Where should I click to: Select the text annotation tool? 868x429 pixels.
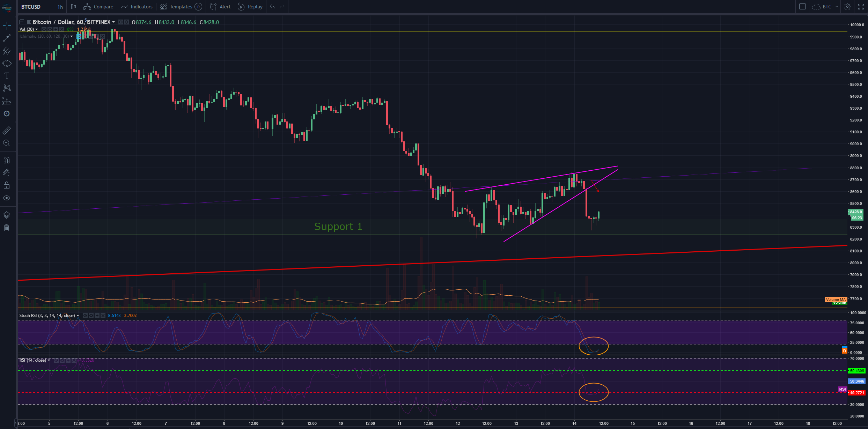pyautogui.click(x=7, y=76)
